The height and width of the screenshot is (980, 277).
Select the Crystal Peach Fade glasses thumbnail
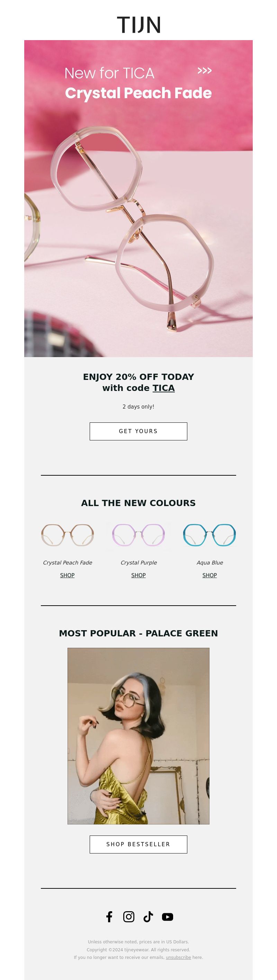pyautogui.click(x=68, y=535)
